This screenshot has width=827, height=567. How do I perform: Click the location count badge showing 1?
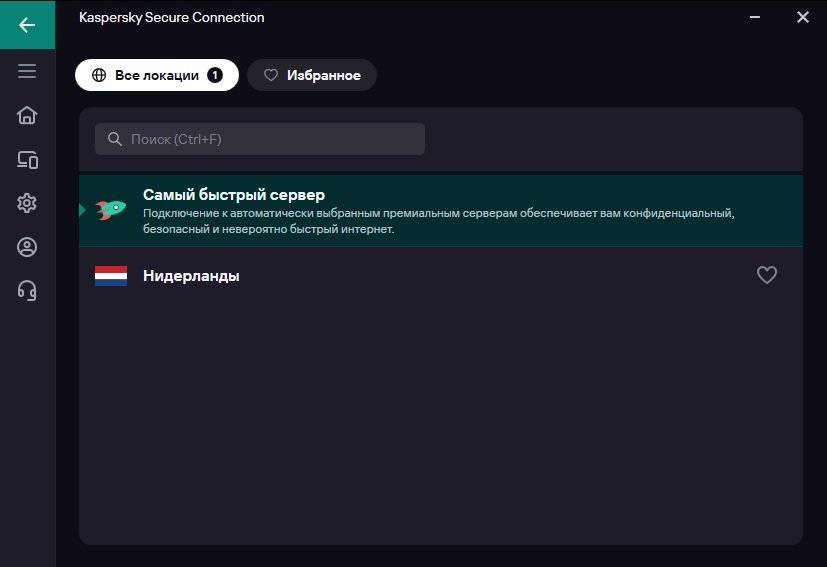pos(215,75)
